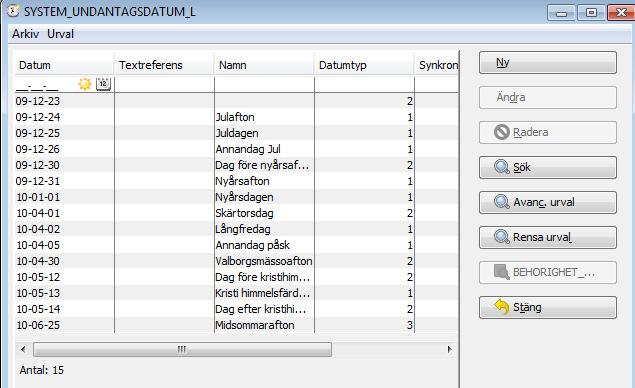Click the magnifier icon on Avanc. urval
The image size is (635, 388).
pyautogui.click(x=501, y=202)
